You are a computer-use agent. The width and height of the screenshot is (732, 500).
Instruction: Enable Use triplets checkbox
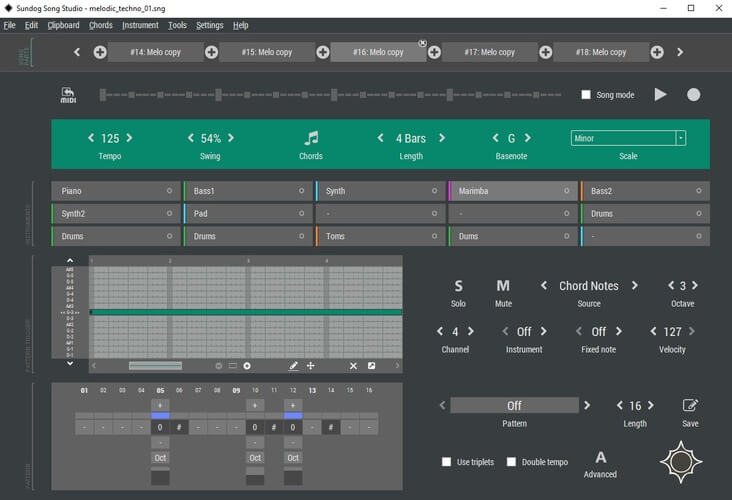[446, 462]
